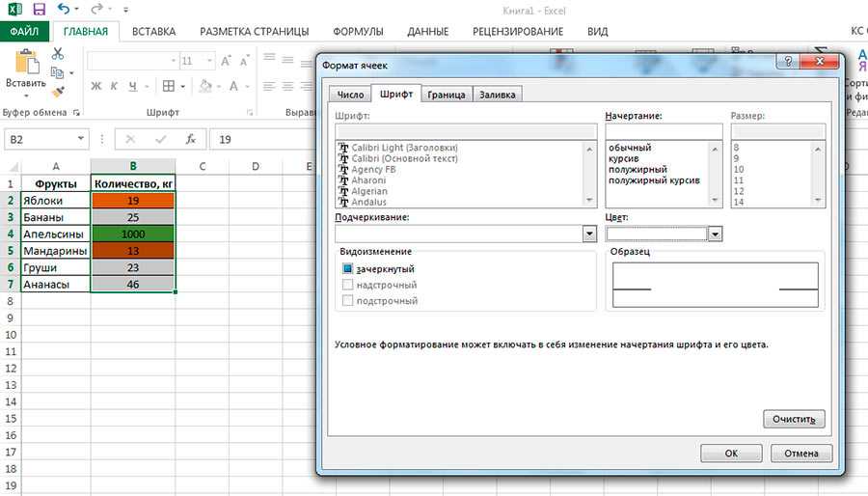Viewport: 868px width, 496px height.
Task: Click green cell with value 1000
Action: click(x=133, y=234)
